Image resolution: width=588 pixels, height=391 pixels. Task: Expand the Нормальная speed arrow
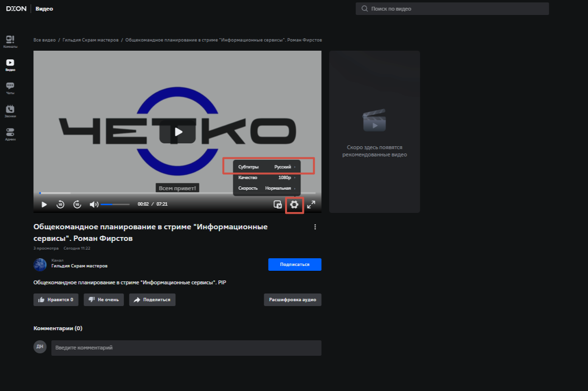[x=295, y=188]
